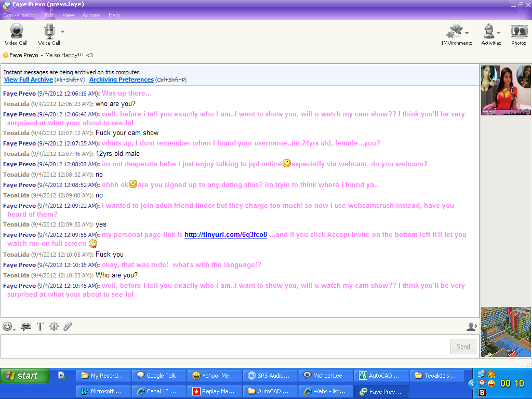Open the Archiving Preferences link

click(122, 79)
